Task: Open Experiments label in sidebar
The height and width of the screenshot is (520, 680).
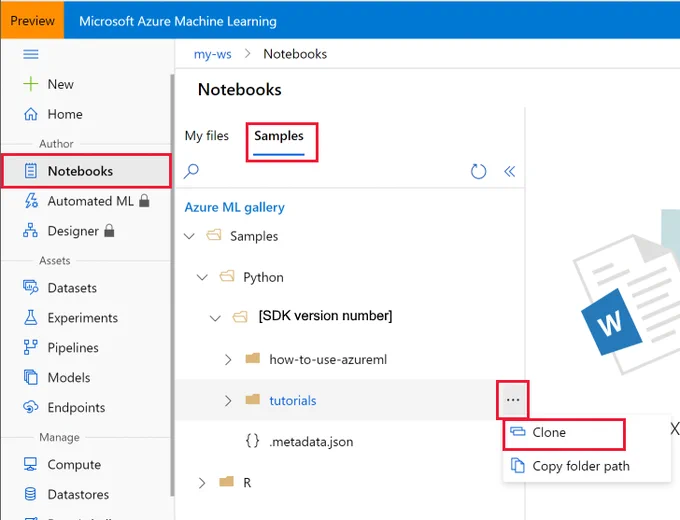Action: pos(82,318)
